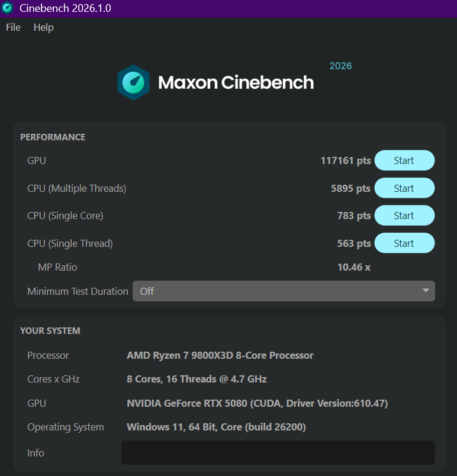
Task: Click the hexagonal Cinebench gauge logo
Action: pos(133,82)
